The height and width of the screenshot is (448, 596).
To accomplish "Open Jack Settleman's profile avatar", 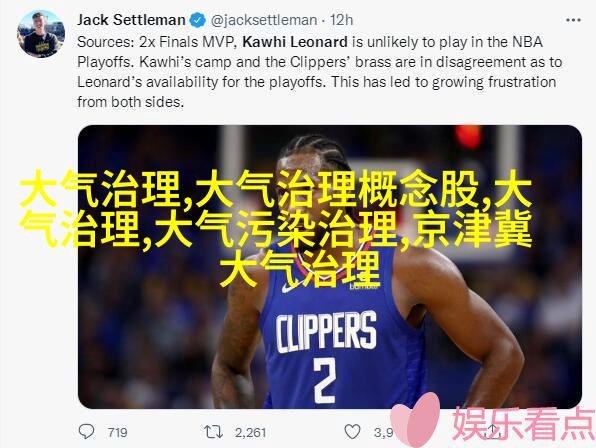I will (x=41, y=34).
